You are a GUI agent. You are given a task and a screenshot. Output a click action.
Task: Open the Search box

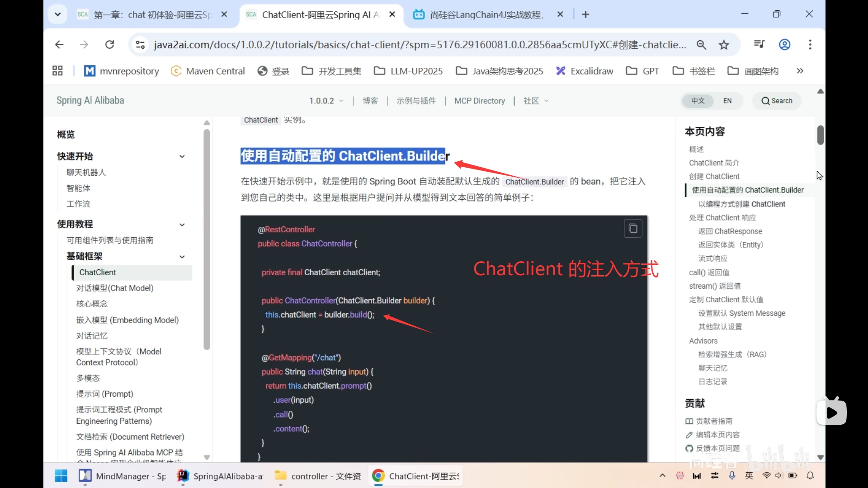[x=777, y=101]
